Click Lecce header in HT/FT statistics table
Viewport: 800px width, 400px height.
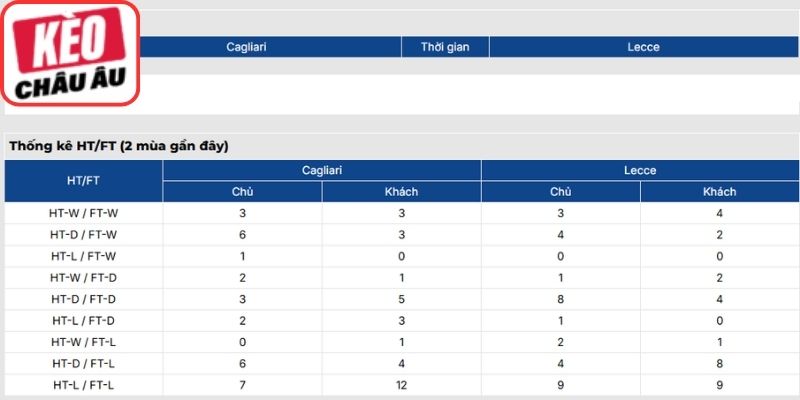[640, 170]
